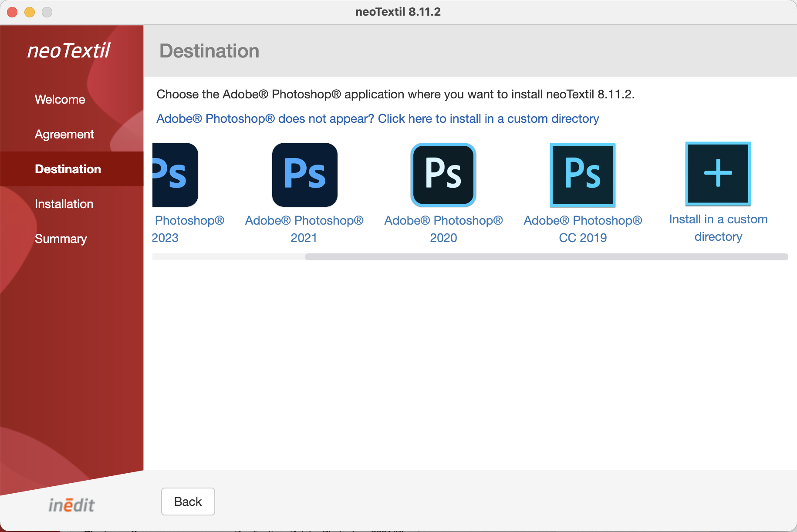Select the Destination step in sidebar
The width and height of the screenshot is (797, 532).
click(72, 169)
